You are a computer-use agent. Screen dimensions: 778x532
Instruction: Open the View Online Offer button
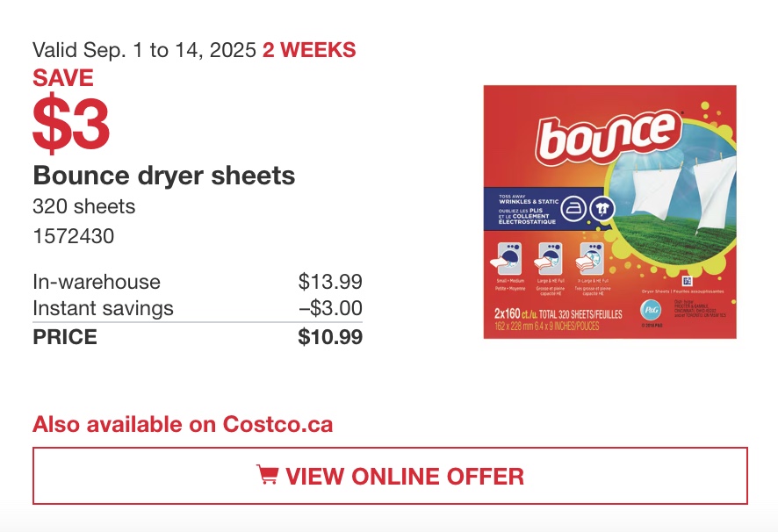click(x=390, y=476)
